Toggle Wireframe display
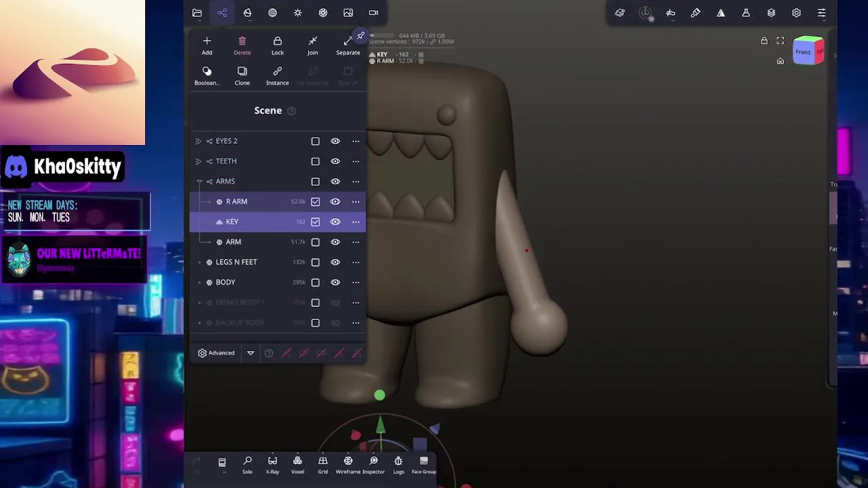 coord(348,465)
